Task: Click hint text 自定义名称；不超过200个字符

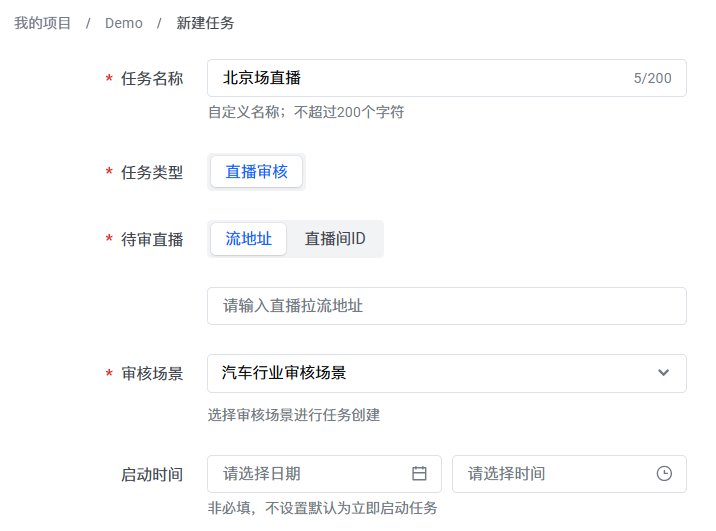Action: 306,112
